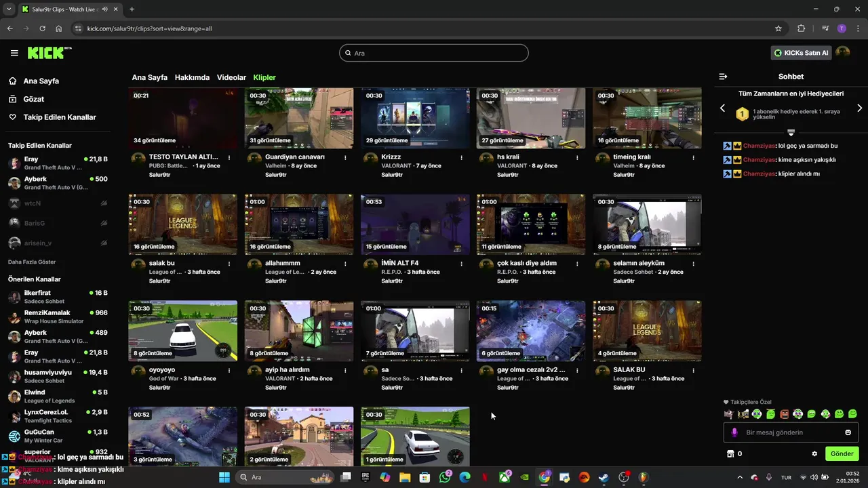
Task: Open Steam from the taskbar
Action: pyautogui.click(x=604, y=477)
